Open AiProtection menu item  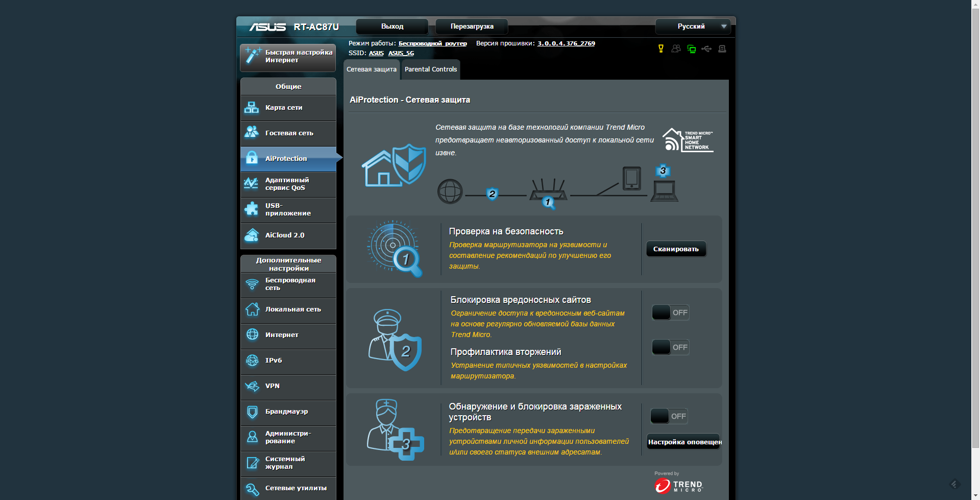(x=288, y=159)
